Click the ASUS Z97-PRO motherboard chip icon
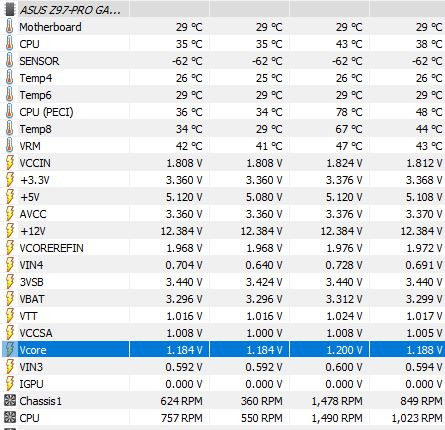The width and height of the screenshot is (445, 430). (x=10, y=10)
